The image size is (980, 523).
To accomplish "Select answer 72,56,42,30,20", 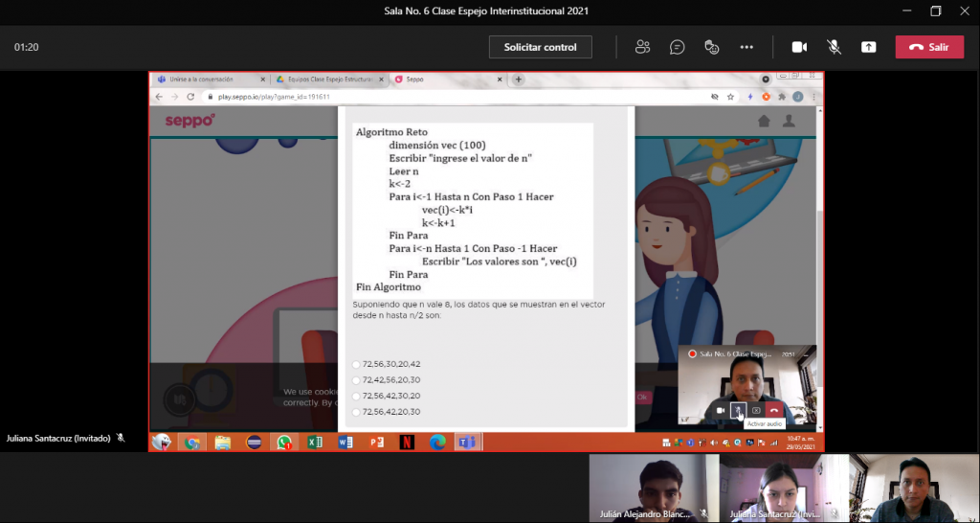I will point(356,396).
